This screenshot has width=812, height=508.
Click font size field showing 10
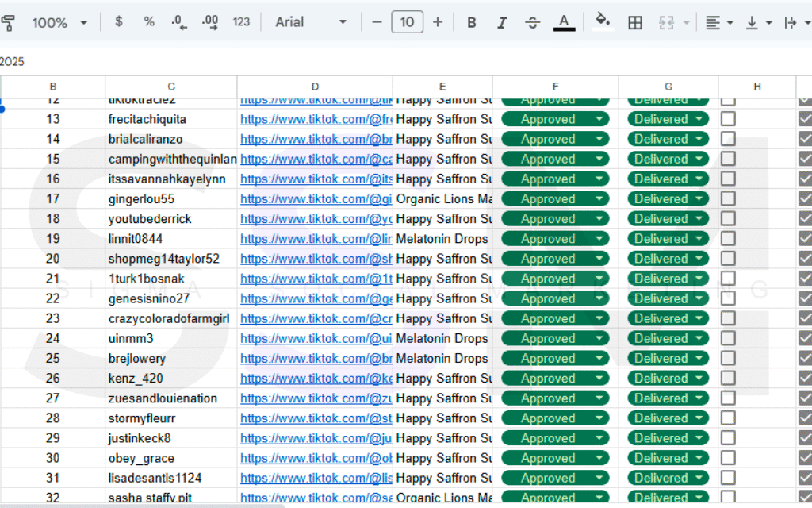(x=407, y=22)
